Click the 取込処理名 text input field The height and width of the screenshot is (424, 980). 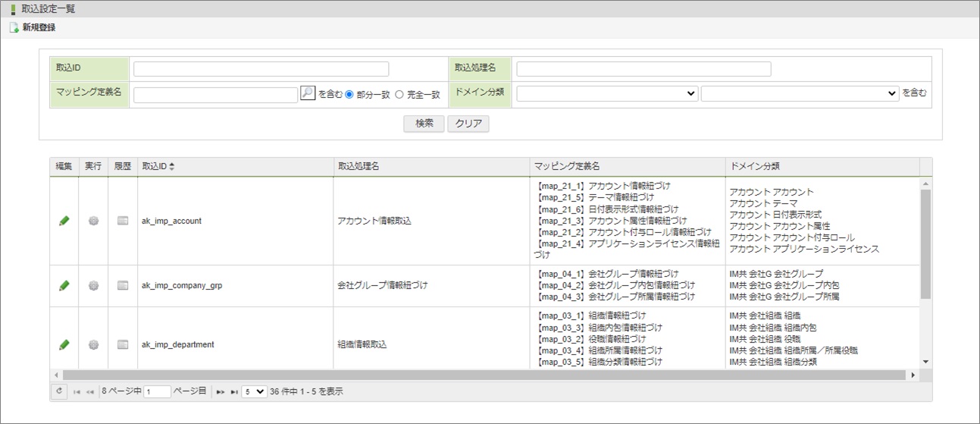tap(643, 69)
